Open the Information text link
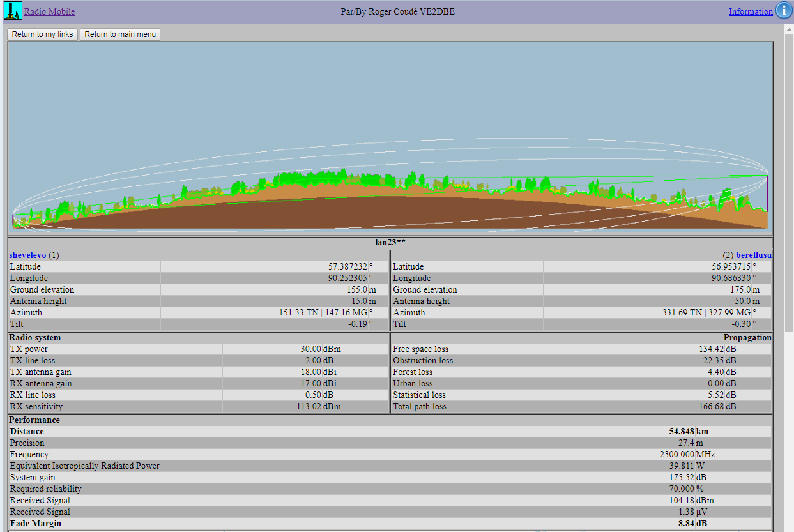 point(751,11)
